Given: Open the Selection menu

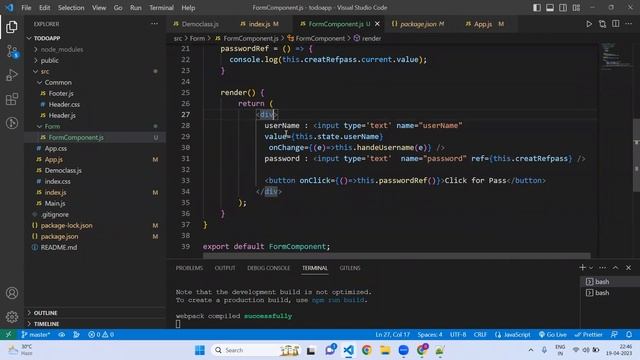Looking at the screenshot, I should pyautogui.click(x=71, y=8).
